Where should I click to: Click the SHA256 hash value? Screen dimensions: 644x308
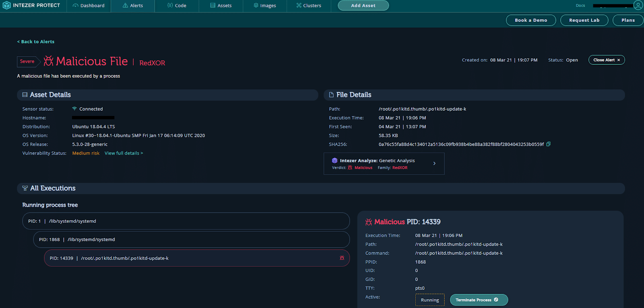pos(461,144)
